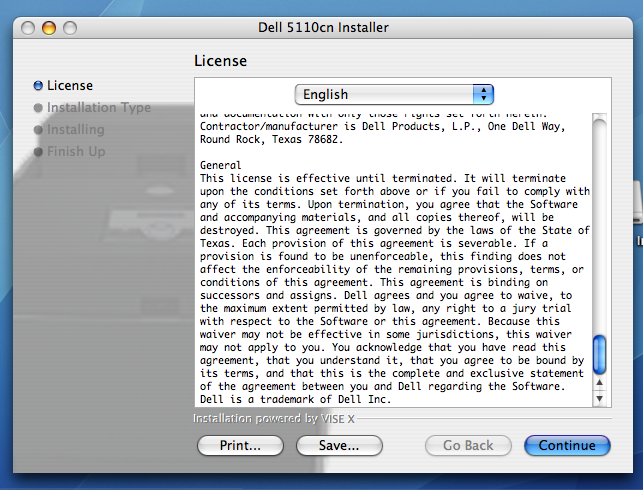The image size is (643, 490).
Task: Print the license with Print... button
Action: (240, 445)
